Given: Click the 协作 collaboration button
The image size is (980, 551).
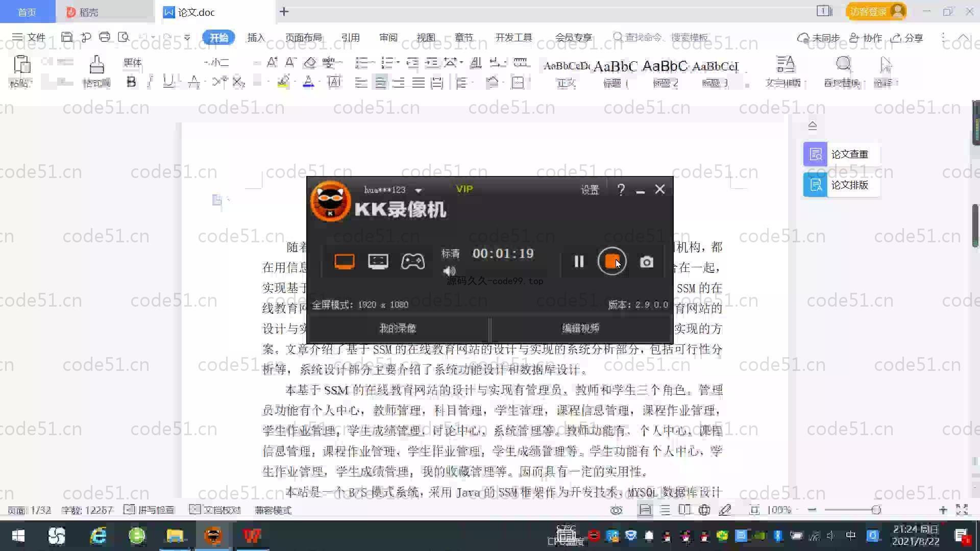Looking at the screenshot, I should click(866, 38).
